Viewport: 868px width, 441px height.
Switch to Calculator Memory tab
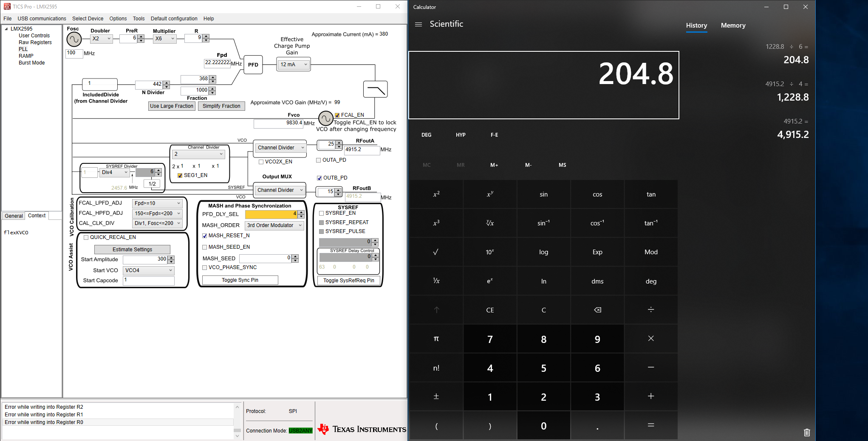[x=733, y=25]
